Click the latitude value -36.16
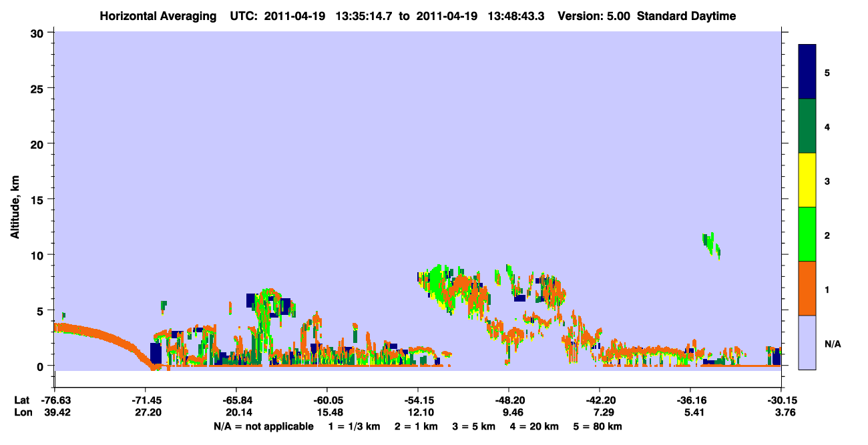 click(690, 400)
